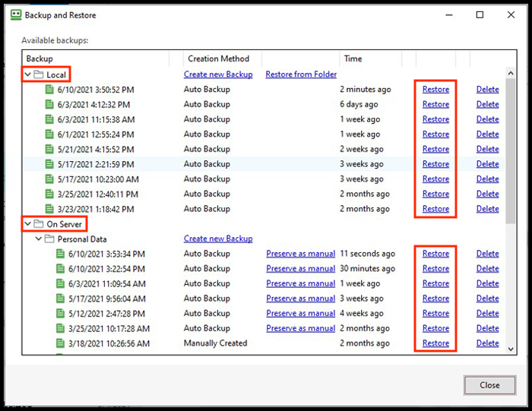The height and width of the screenshot is (411, 532).
Task: Click the On Server folder icon
Action: point(39,224)
